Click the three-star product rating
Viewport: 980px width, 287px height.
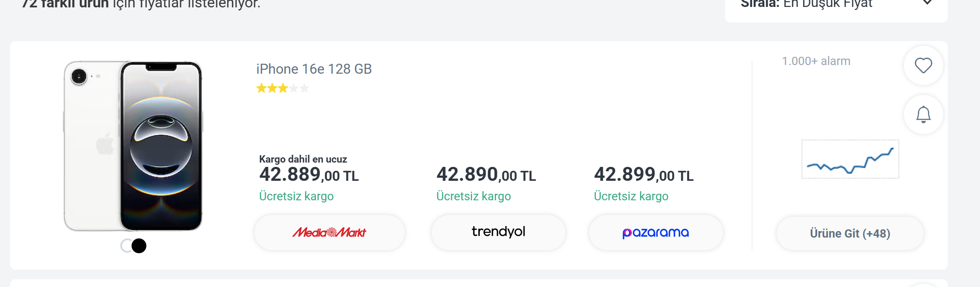coord(283,88)
